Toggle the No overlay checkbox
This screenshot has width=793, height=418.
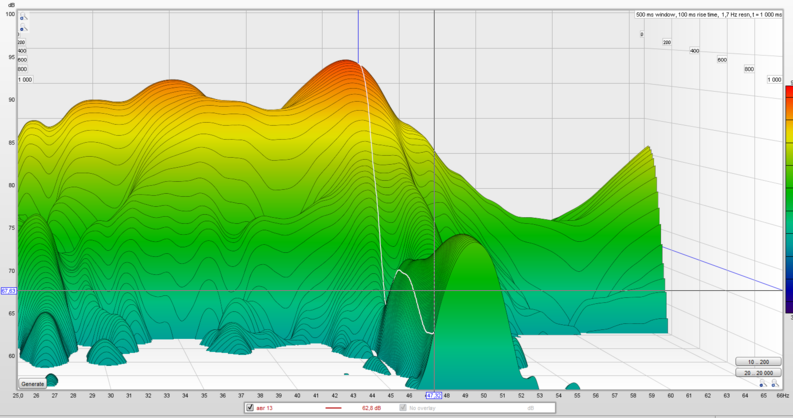pyautogui.click(x=404, y=408)
